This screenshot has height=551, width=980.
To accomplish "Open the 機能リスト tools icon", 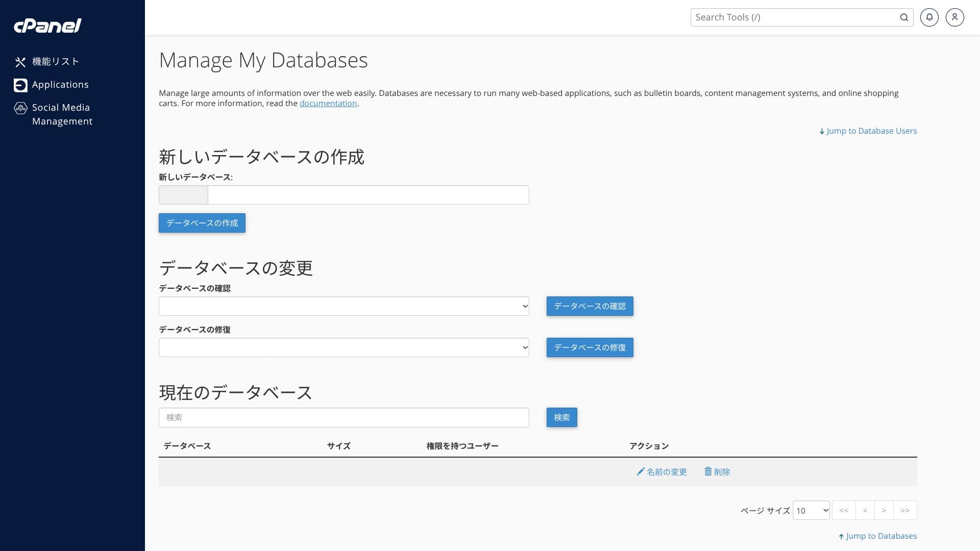I will coord(20,62).
